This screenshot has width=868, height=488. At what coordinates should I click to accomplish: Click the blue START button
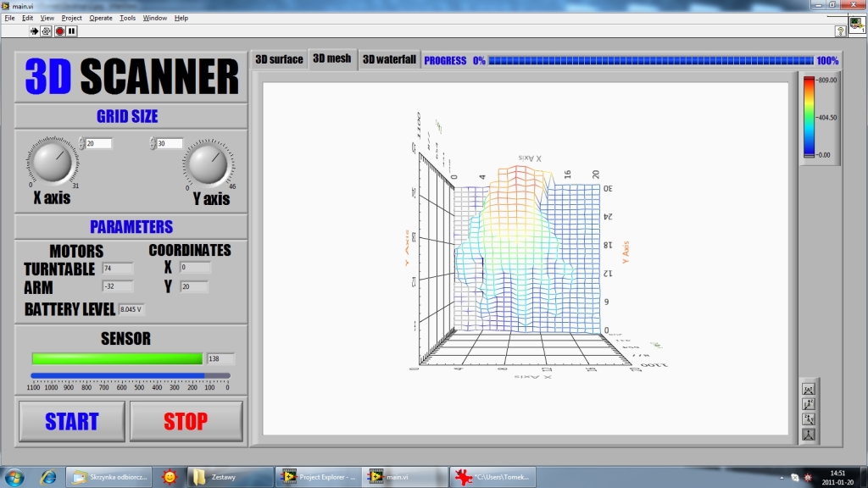coord(72,421)
